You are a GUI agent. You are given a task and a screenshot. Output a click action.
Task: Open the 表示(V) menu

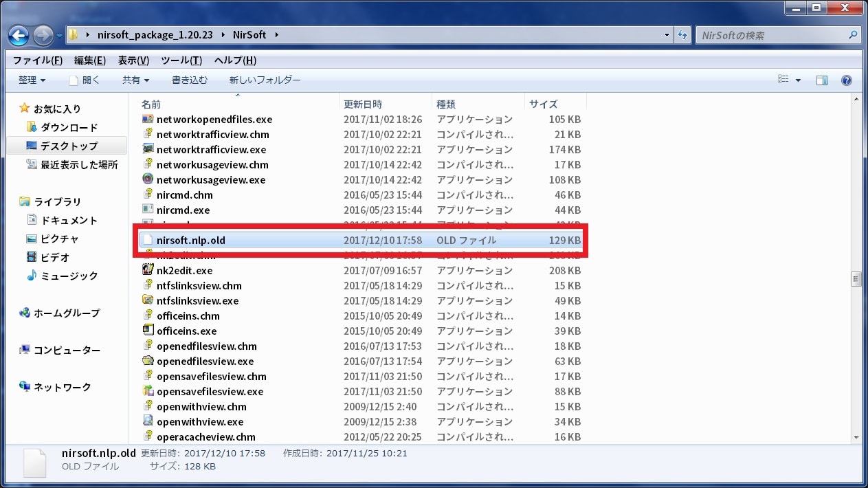pyautogui.click(x=133, y=60)
